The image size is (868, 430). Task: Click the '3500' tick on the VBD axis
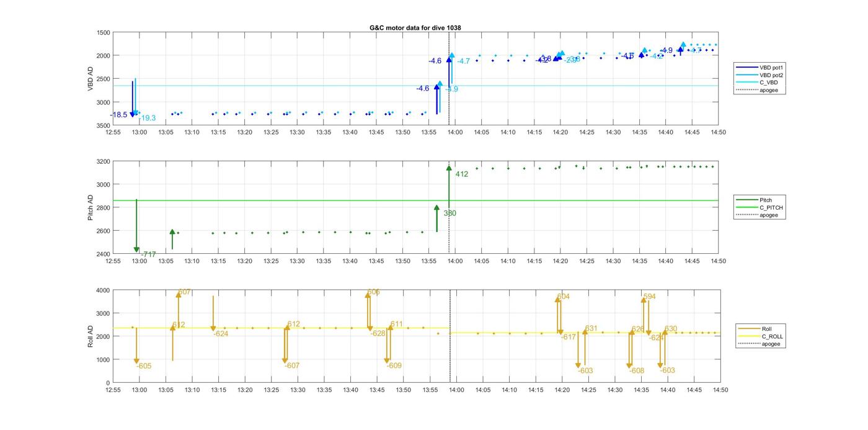(104, 125)
